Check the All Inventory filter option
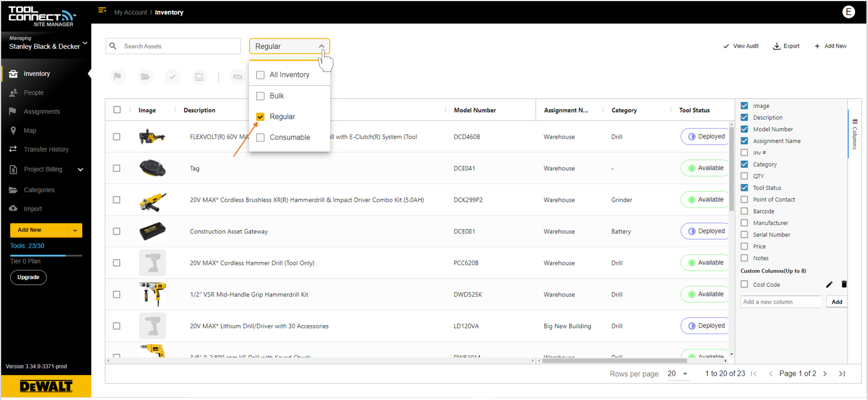 260,75
